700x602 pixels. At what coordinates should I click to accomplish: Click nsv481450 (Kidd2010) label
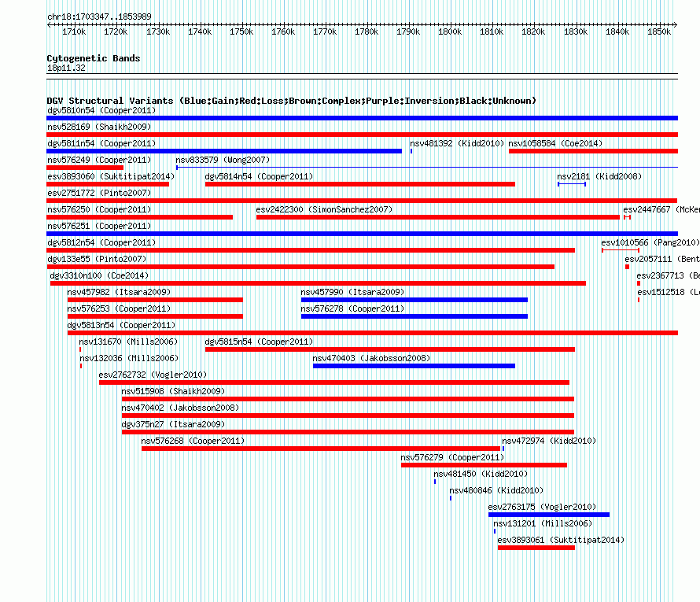pos(481,474)
